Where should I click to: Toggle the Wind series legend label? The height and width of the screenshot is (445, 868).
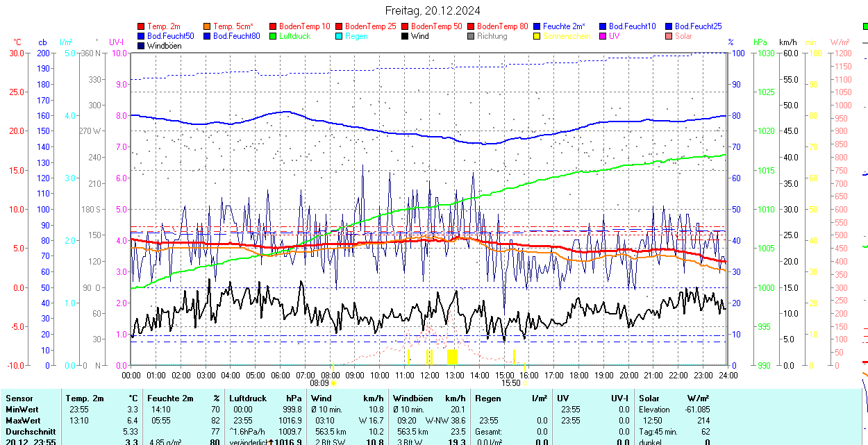419,36
